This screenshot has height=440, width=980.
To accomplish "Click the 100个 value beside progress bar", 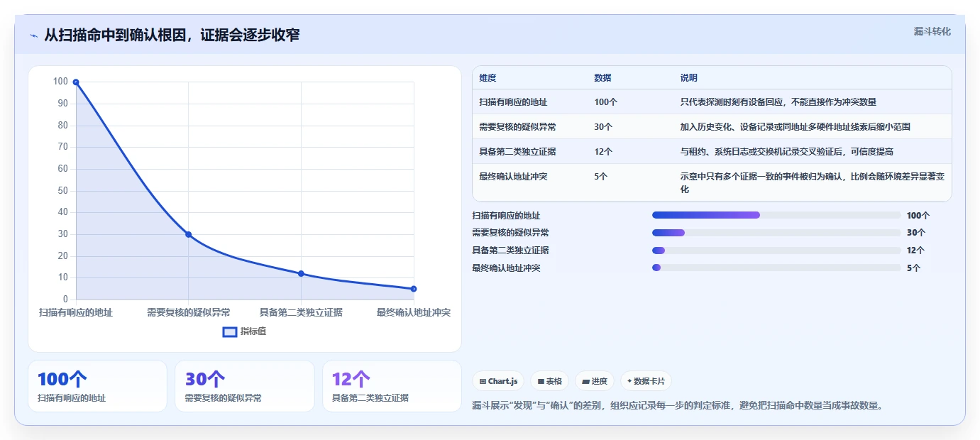I will coord(918,215).
